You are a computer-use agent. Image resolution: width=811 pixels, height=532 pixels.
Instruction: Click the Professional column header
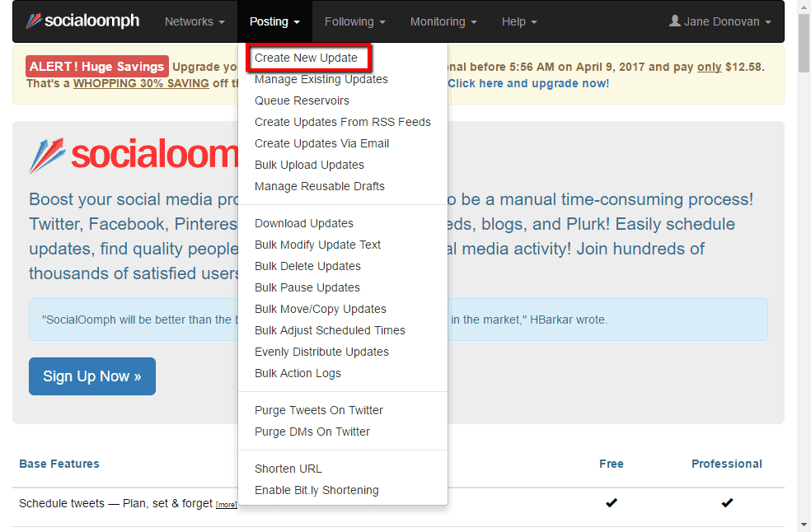[727, 464]
